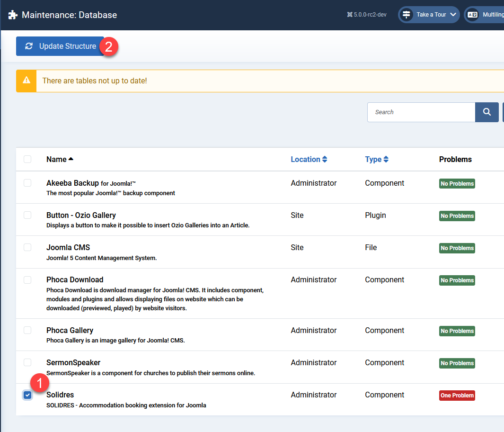Screen dimensions: 504x432
Task: Click the No Problems badge for Joomla CMS
Action: (457, 248)
